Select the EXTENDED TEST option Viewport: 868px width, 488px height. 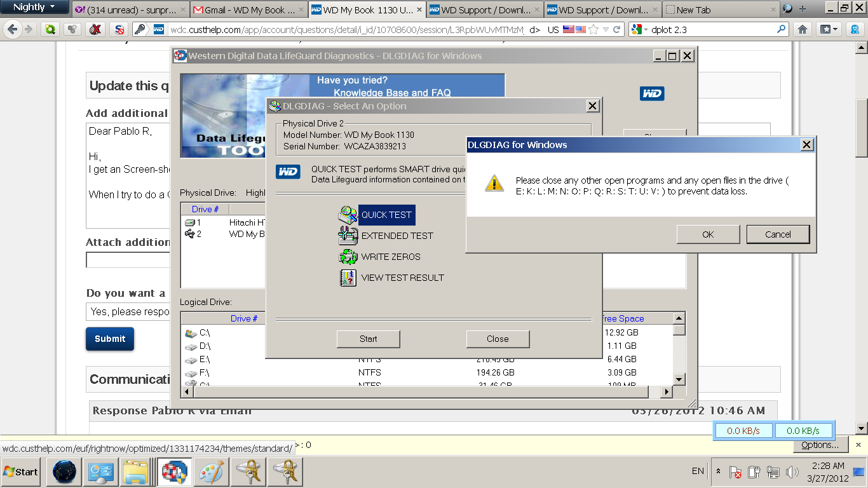397,236
